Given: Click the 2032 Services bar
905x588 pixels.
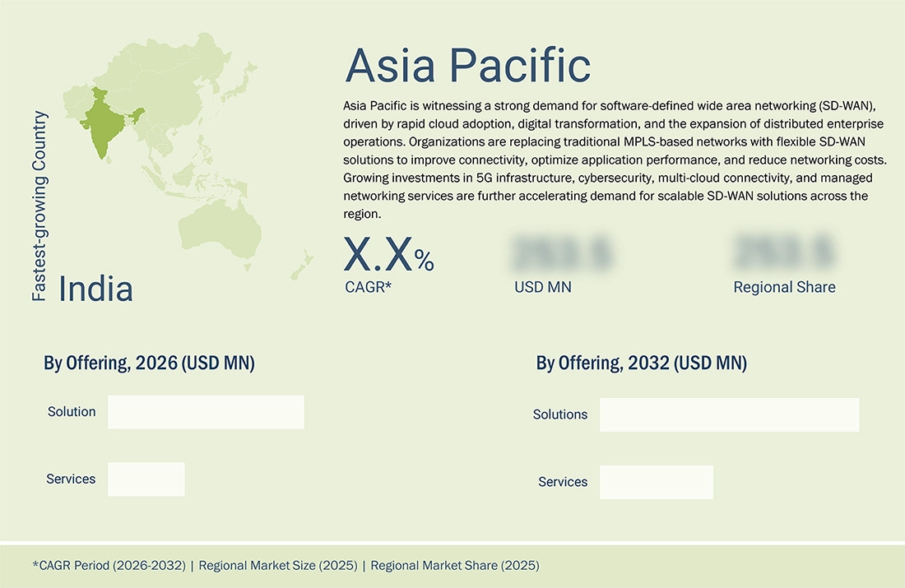Looking at the screenshot, I should [x=657, y=483].
